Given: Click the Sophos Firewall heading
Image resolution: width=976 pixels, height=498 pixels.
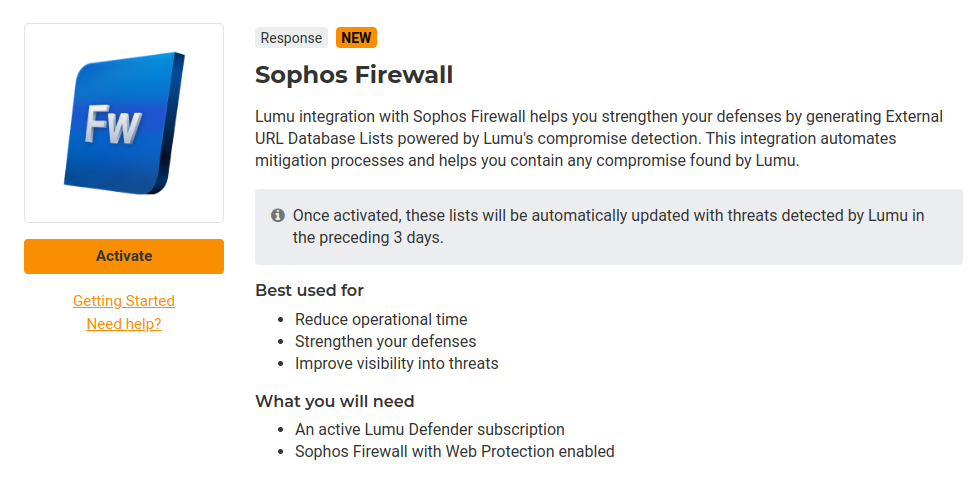Looking at the screenshot, I should click(x=354, y=75).
